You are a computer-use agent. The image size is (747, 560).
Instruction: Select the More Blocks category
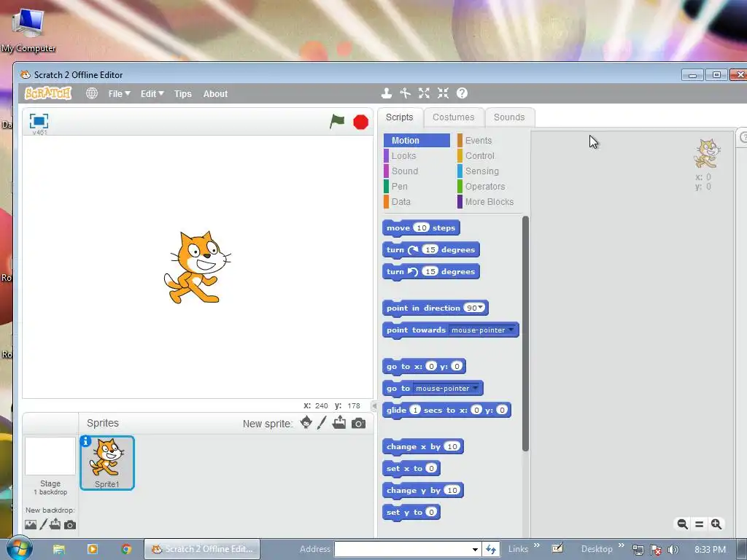489,201
